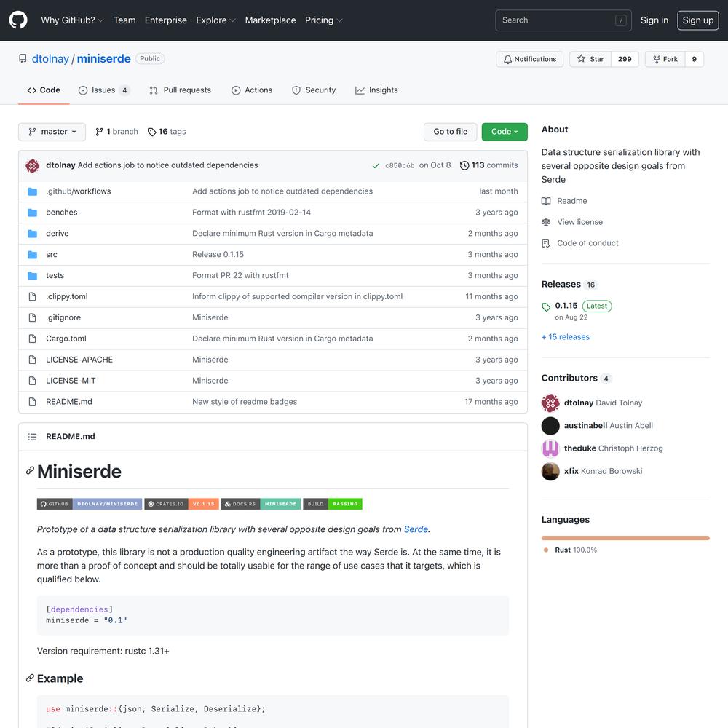This screenshot has height=728, width=728.
Task: Click the folder icon for .github/workflows
Action: pyautogui.click(x=33, y=191)
